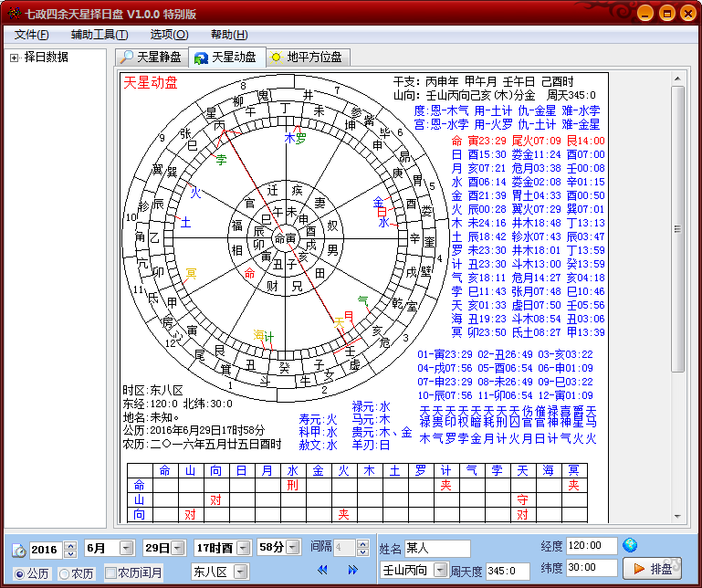This screenshot has height=588, width=702.
Task: Click the 山向 line showing 壬山丙向
Action: coord(494,95)
